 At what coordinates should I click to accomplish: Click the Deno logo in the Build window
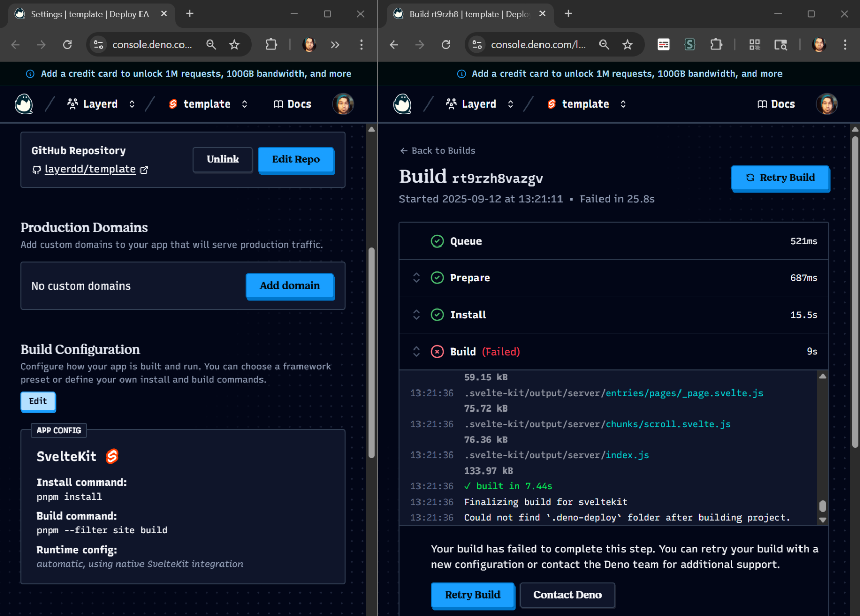pos(403,104)
